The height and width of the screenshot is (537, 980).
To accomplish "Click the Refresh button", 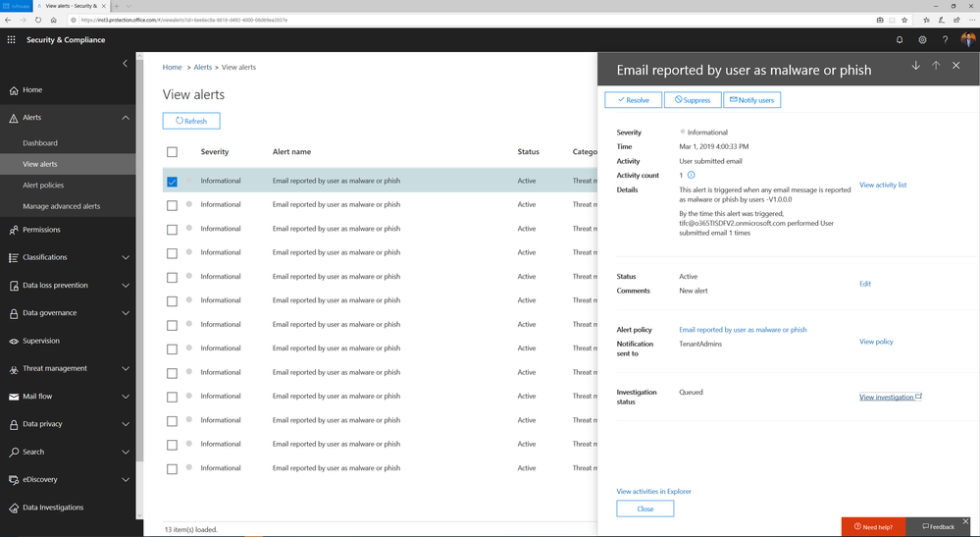I will 191,121.
